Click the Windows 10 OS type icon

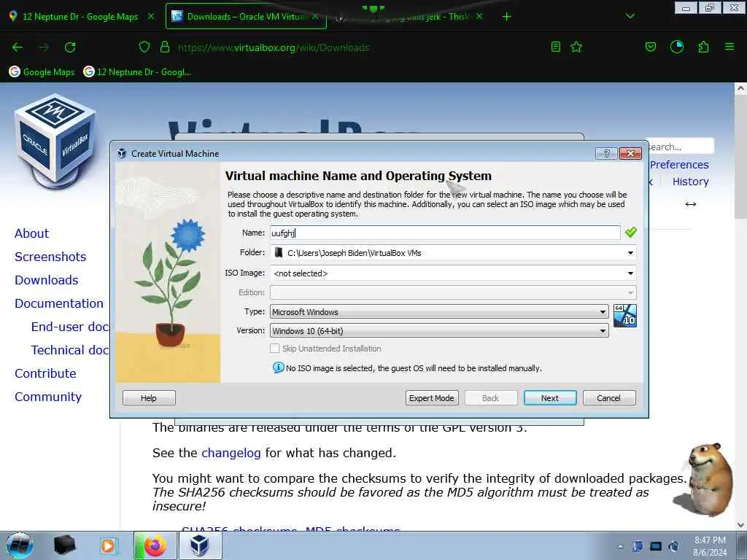point(624,316)
